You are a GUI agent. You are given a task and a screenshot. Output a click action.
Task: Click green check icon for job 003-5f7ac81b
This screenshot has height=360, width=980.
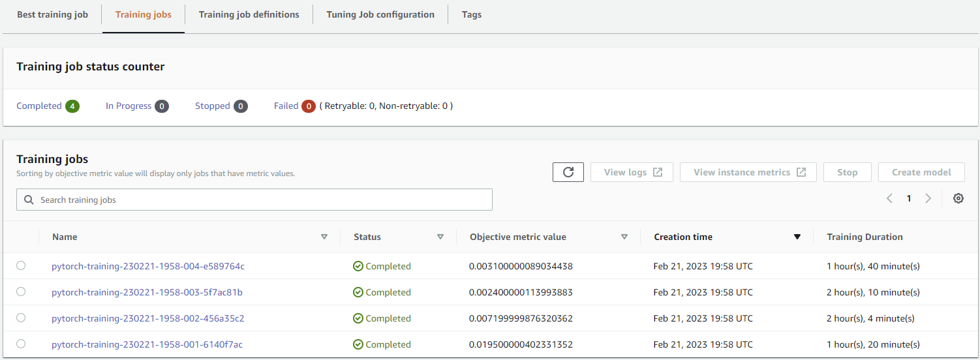[x=358, y=292]
